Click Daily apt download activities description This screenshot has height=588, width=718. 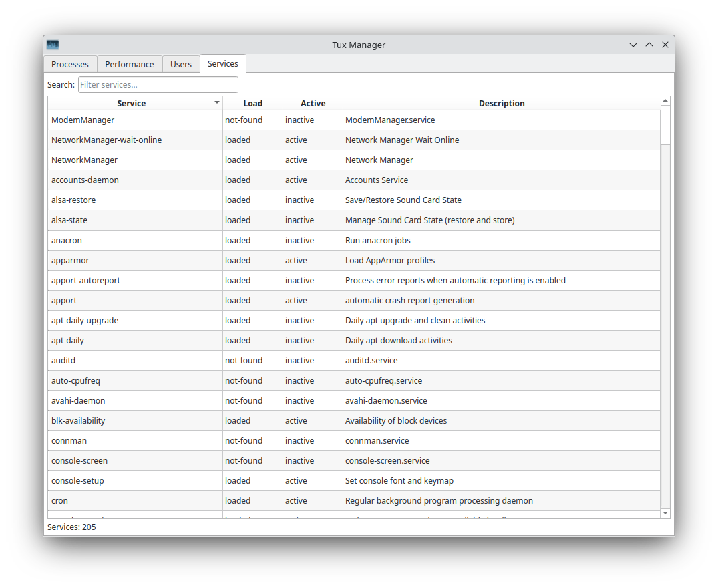(x=502, y=341)
